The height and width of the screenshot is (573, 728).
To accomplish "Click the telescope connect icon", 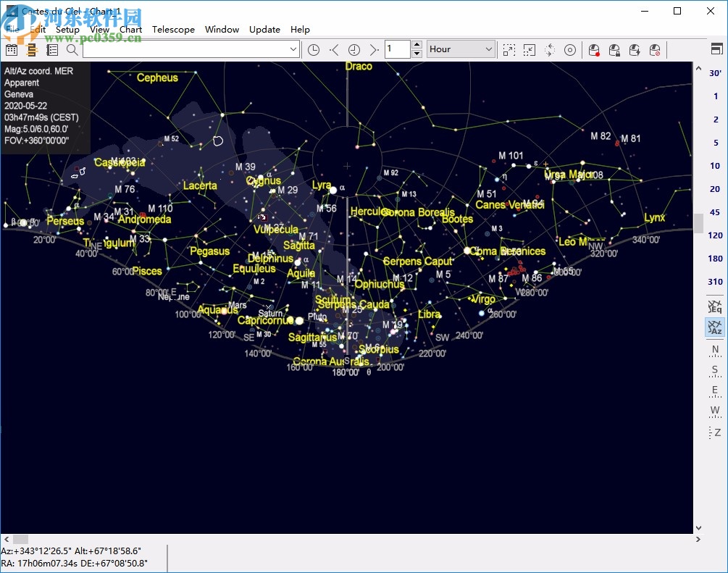I will [594, 49].
